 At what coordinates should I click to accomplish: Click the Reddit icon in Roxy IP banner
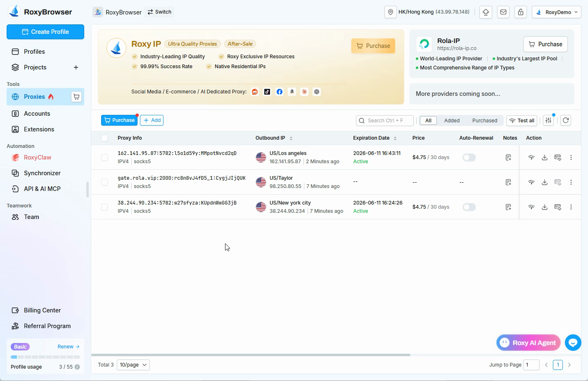(255, 92)
